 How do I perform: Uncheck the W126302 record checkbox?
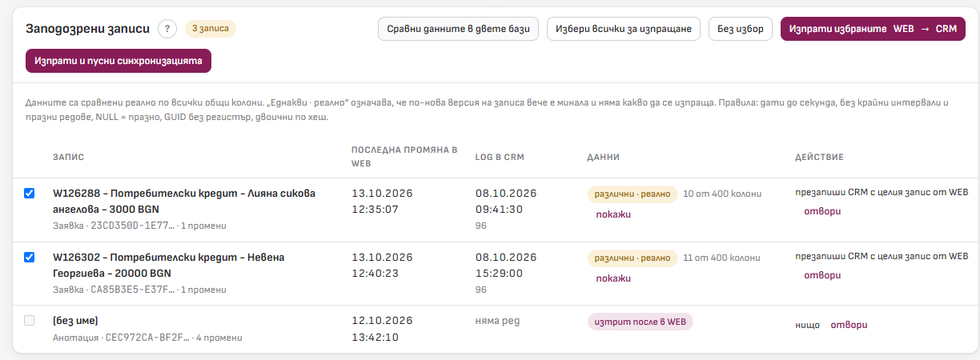click(30, 258)
